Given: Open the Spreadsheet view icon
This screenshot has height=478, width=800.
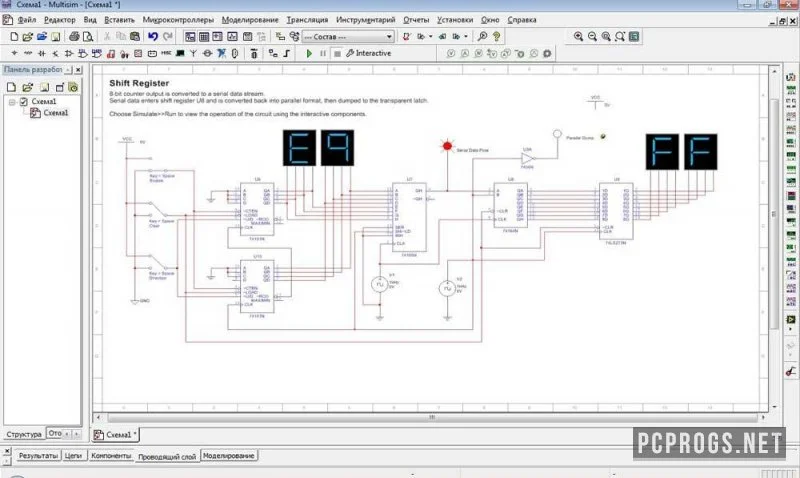Looking at the screenshot, I should (204, 37).
